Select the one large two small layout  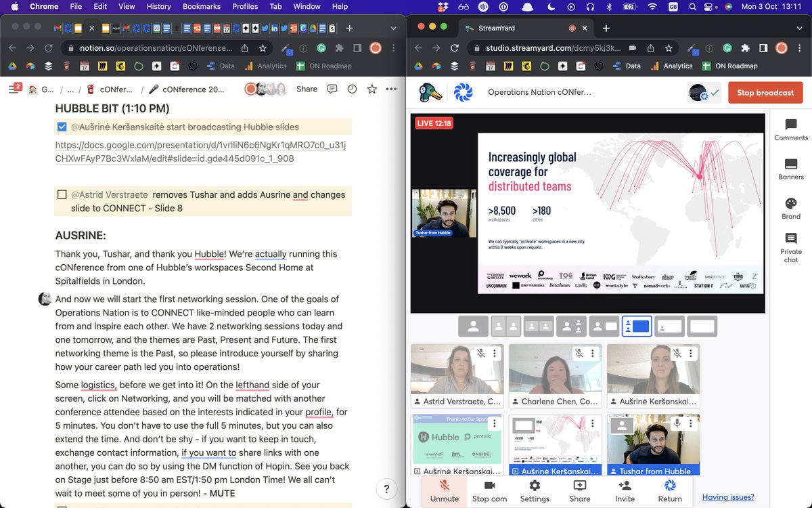click(571, 326)
